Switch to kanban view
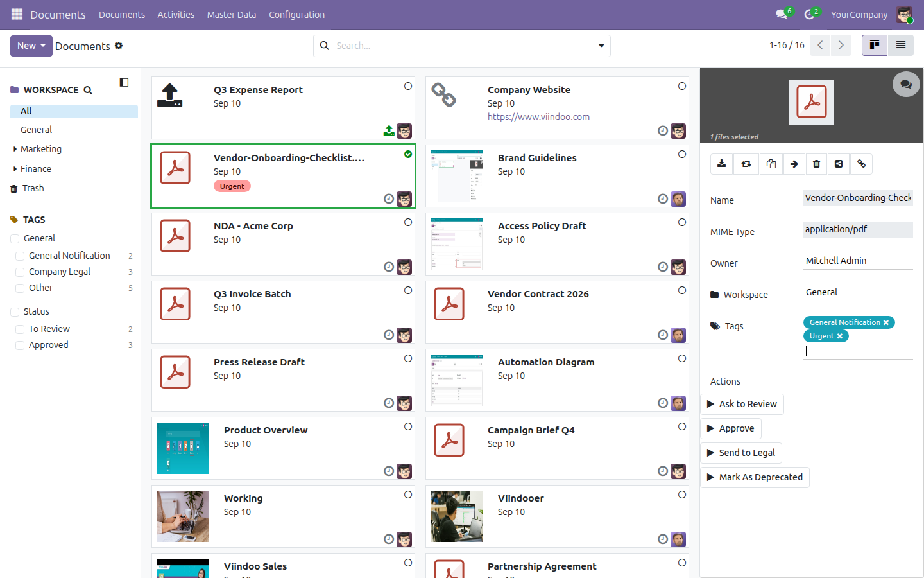This screenshot has width=924, height=578. [875, 45]
